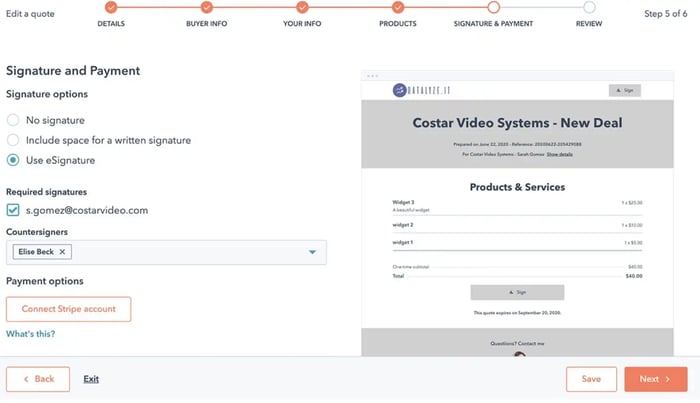Image resolution: width=700 pixels, height=403 pixels.
Task: Click the Products step checkmark circle
Action: click(x=398, y=7)
